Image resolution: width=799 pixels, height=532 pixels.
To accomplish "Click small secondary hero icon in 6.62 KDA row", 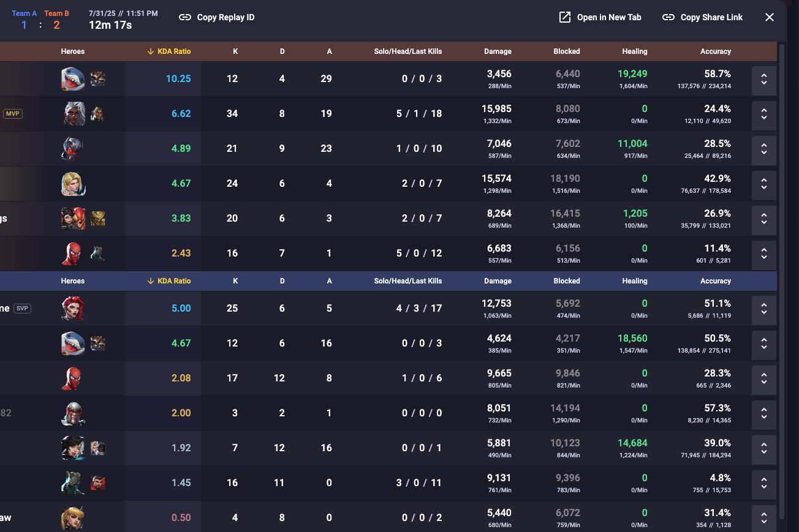I will [x=97, y=114].
